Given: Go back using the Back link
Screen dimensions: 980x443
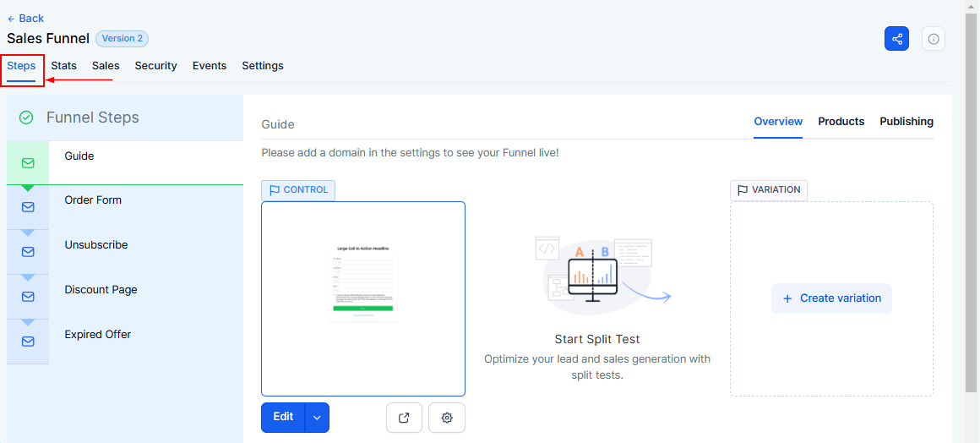Looking at the screenshot, I should (x=25, y=19).
